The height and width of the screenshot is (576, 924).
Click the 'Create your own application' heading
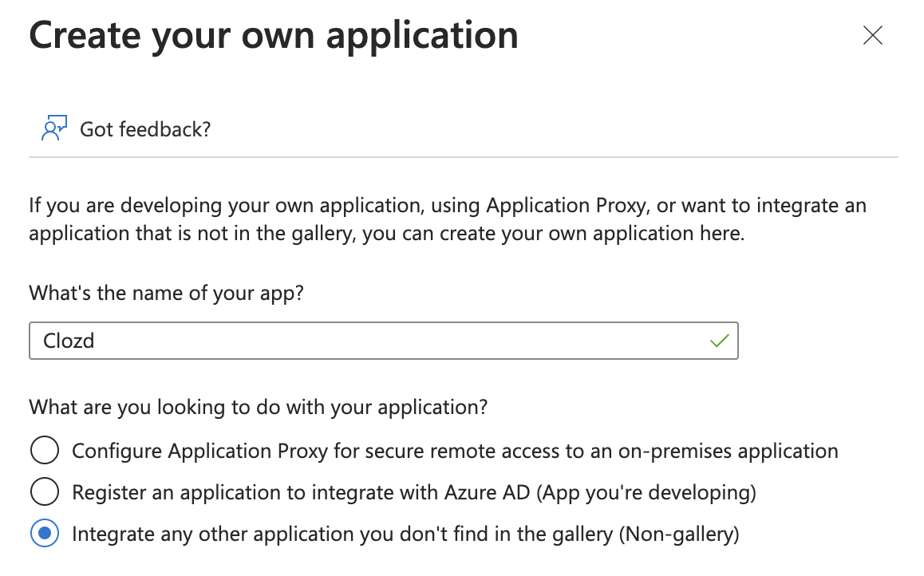[x=274, y=36]
